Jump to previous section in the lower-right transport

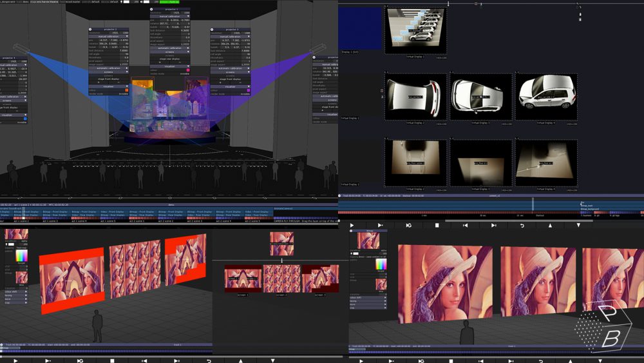[480, 361]
